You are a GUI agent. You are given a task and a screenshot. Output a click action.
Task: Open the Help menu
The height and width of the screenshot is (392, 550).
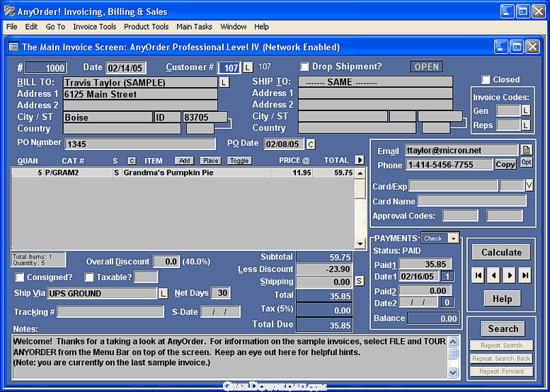pos(261,27)
